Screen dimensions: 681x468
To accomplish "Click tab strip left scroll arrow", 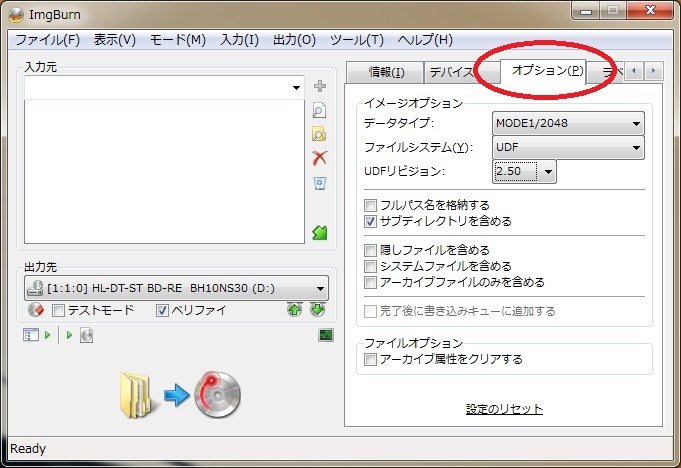I will 634,70.
